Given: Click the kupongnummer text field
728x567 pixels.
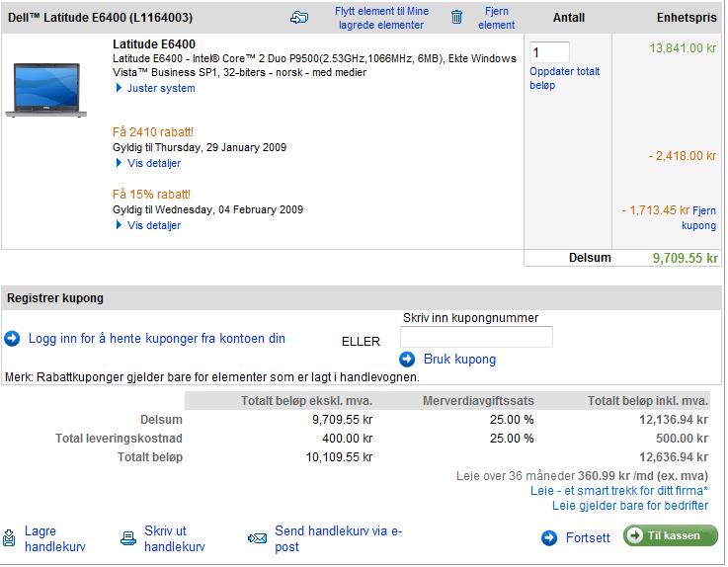Looking at the screenshot, I should pyautogui.click(x=476, y=337).
